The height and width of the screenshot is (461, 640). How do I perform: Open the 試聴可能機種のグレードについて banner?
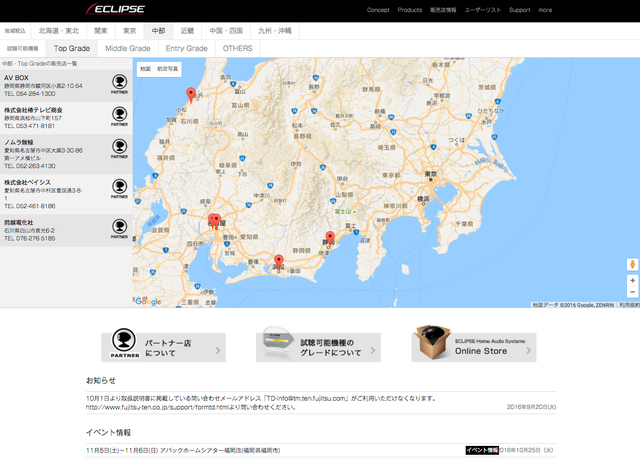(x=318, y=347)
